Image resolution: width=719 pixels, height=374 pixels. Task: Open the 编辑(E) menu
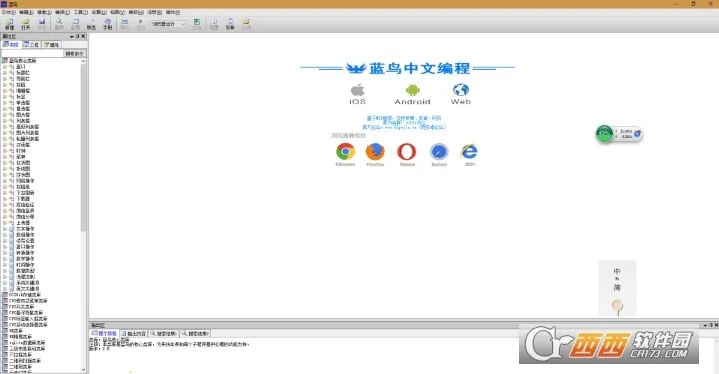tap(26, 12)
